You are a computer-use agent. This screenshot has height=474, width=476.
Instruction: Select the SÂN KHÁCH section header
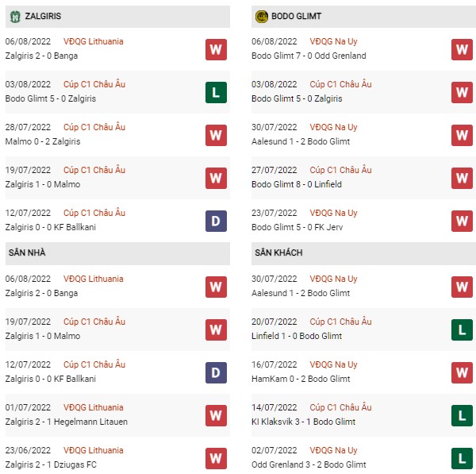363,253
